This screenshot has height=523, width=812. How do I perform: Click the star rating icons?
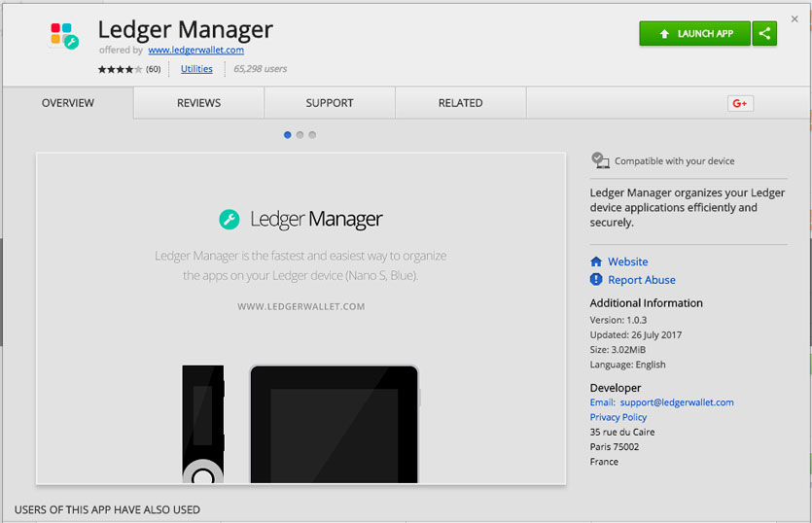tap(120, 69)
